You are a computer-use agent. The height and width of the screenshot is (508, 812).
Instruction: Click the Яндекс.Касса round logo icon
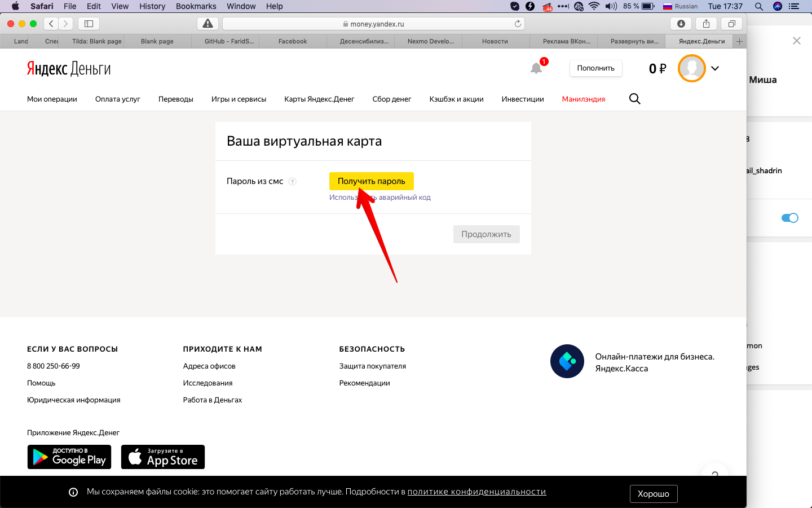(567, 361)
